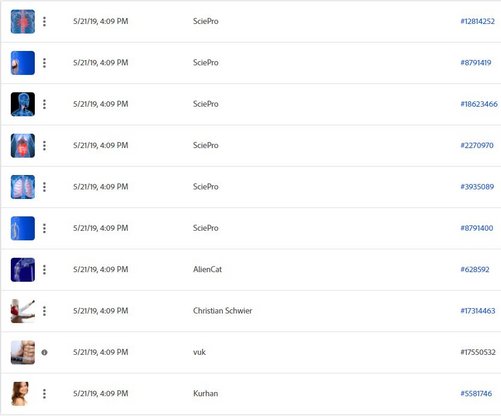Open asset link #17314463
The image size is (501, 416).
click(x=478, y=311)
